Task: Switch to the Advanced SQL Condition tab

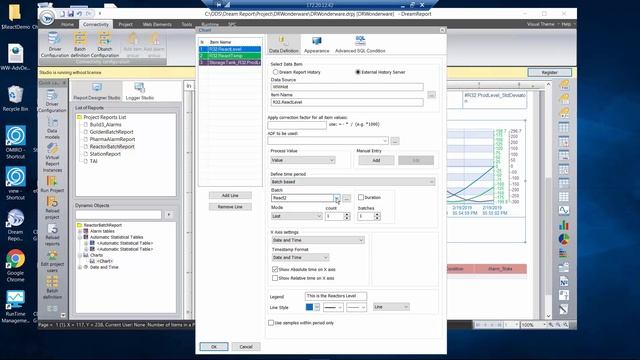Action: pyautogui.click(x=360, y=44)
